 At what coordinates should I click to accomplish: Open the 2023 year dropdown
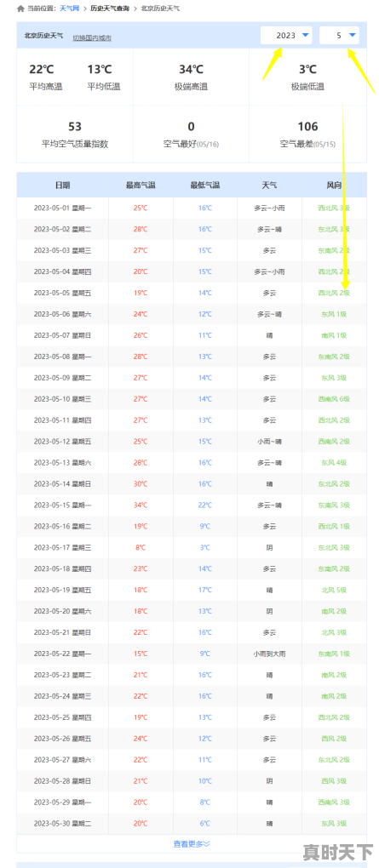coord(286,36)
